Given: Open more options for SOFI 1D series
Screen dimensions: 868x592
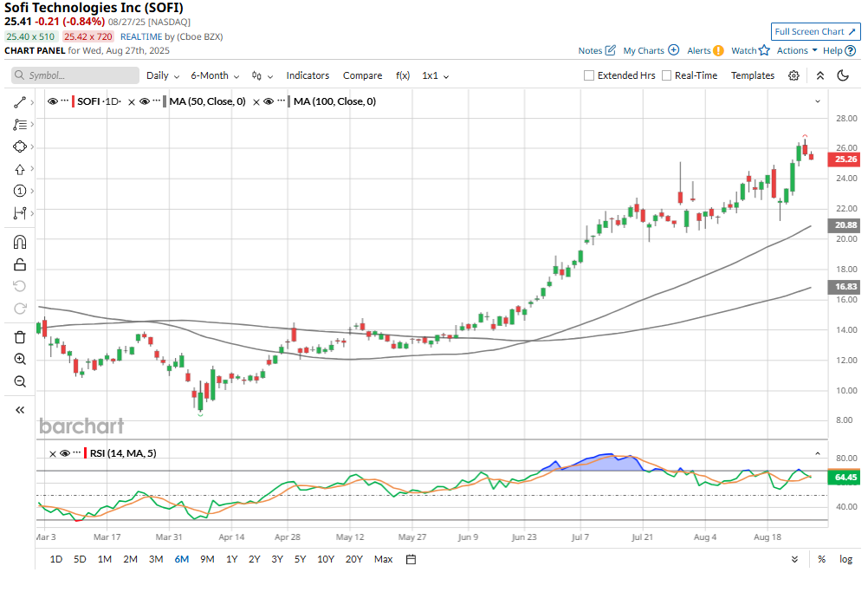Looking at the screenshot, I should (x=65, y=101).
